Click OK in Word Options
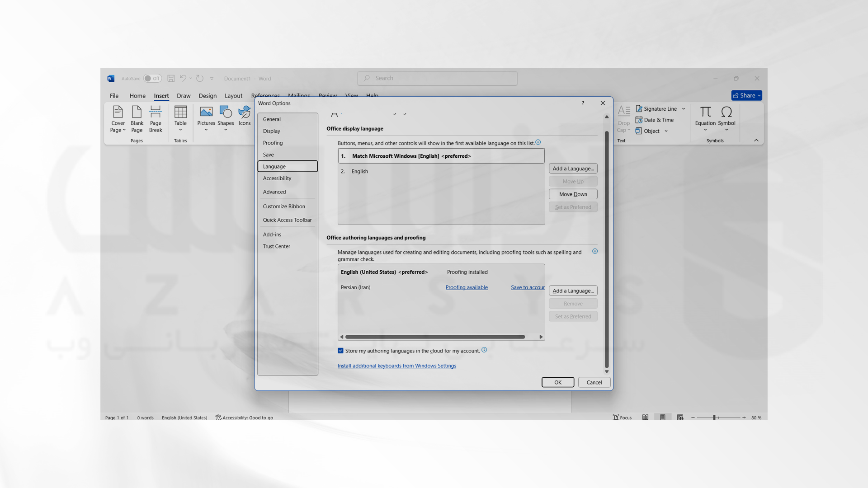The height and width of the screenshot is (488, 868). [558, 382]
